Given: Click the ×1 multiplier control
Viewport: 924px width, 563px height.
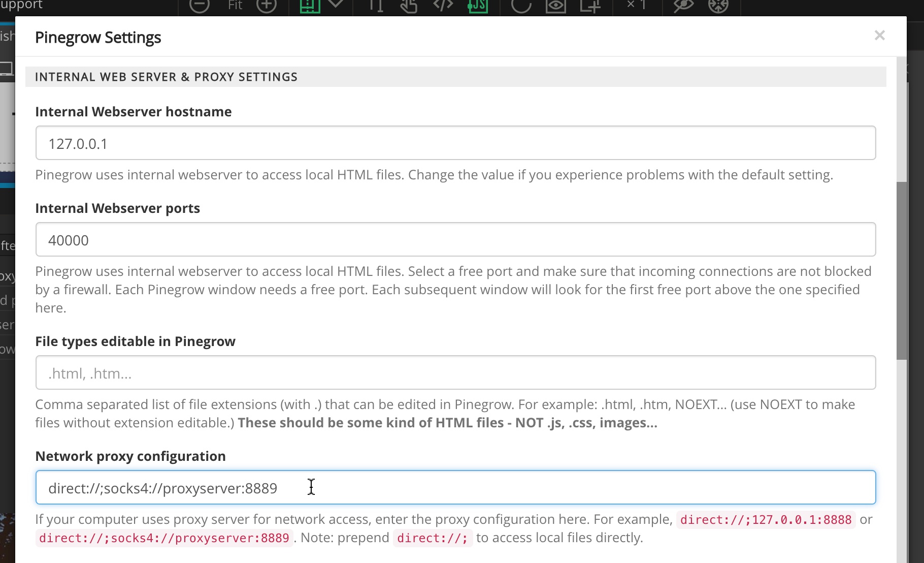Looking at the screenshot, I should click(637, 5).
